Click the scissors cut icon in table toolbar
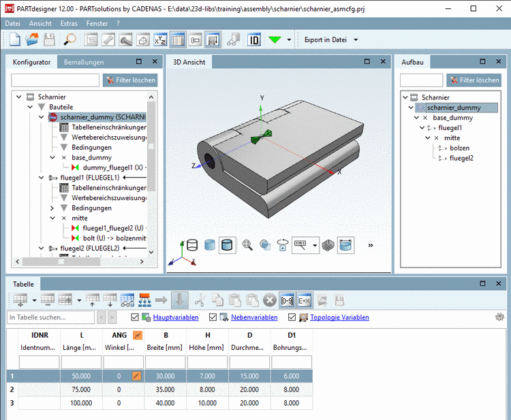Image resolution: width=511 pixels, height=420 pixels. 200,300
